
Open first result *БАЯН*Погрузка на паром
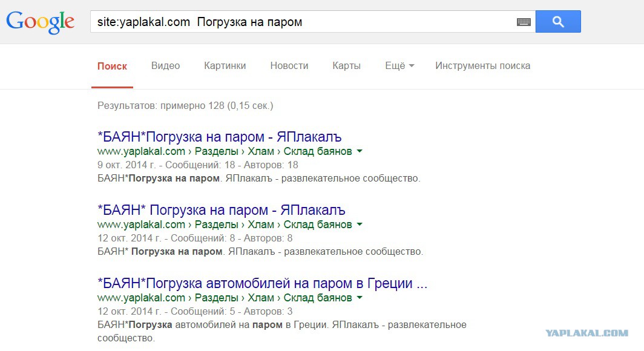pyautogui.click(x=219, y=137)
